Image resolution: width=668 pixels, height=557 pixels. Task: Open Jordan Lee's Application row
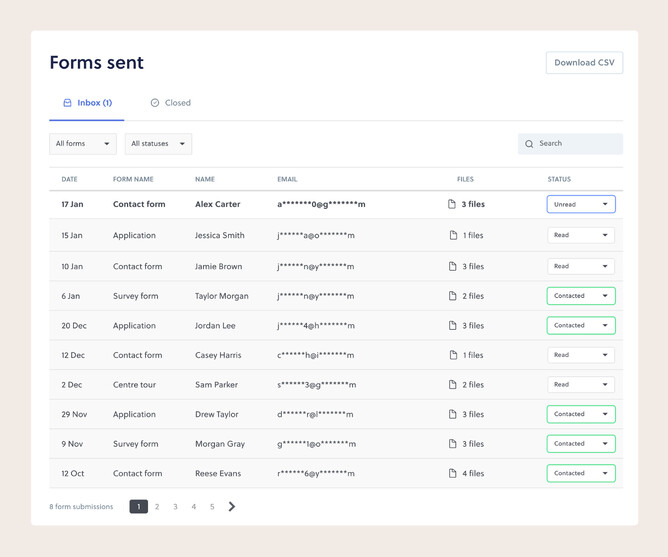[134, 326]
